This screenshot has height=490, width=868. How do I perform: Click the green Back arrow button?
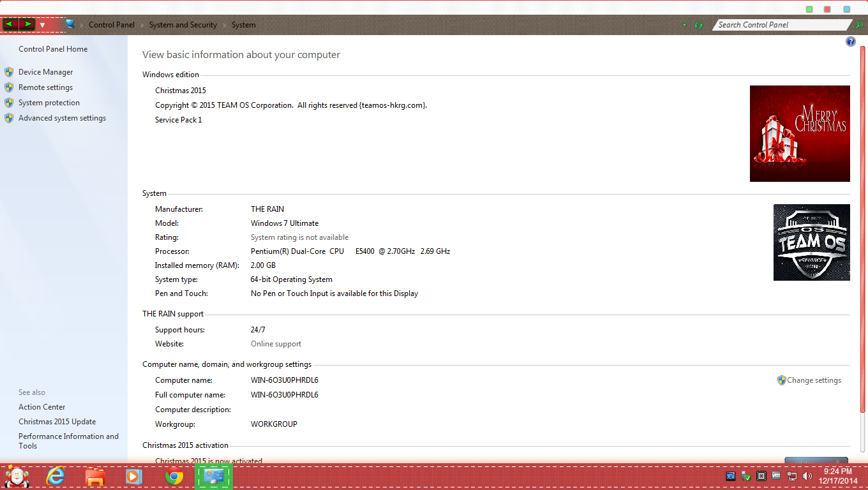click(x=10, y=24)
